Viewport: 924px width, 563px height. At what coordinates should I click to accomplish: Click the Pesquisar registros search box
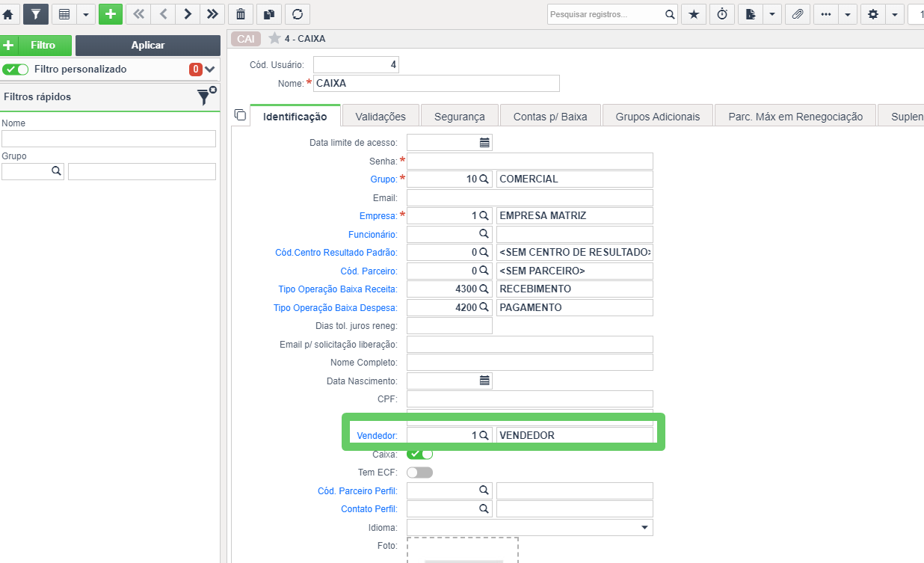pos(605,14)
